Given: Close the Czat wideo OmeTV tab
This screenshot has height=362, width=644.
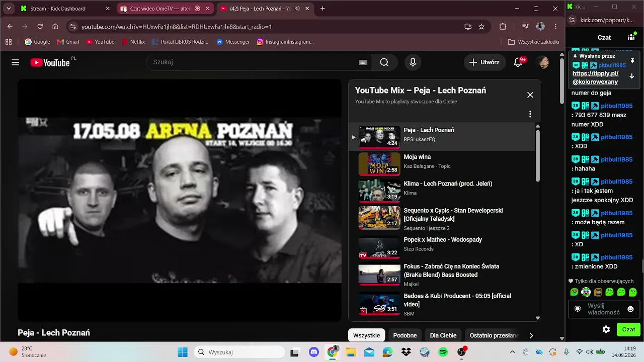Looking at the screenshot, I should [x=207, y=9].
